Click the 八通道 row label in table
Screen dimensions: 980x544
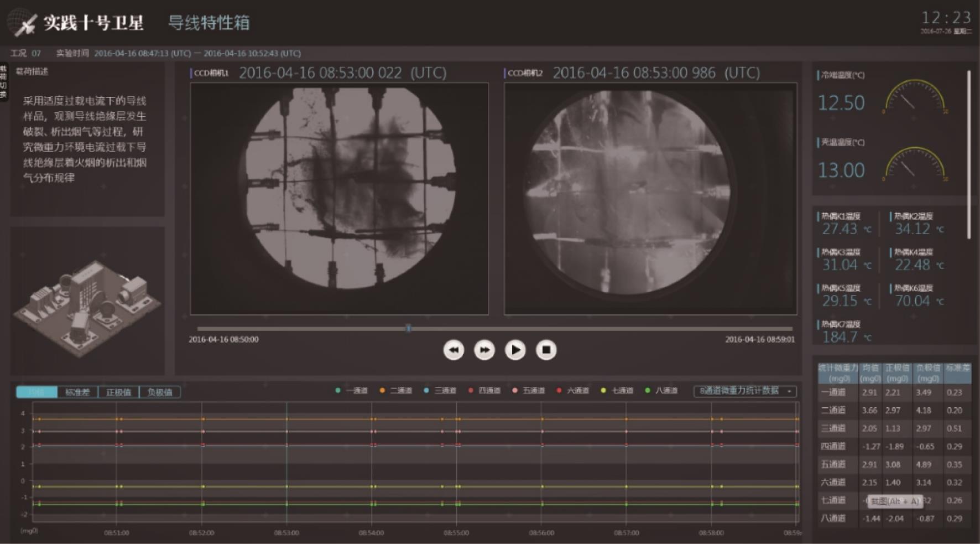[x=833, y=519]
